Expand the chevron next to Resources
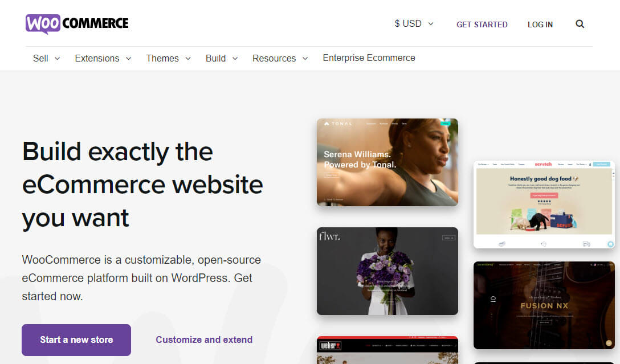 305,59
